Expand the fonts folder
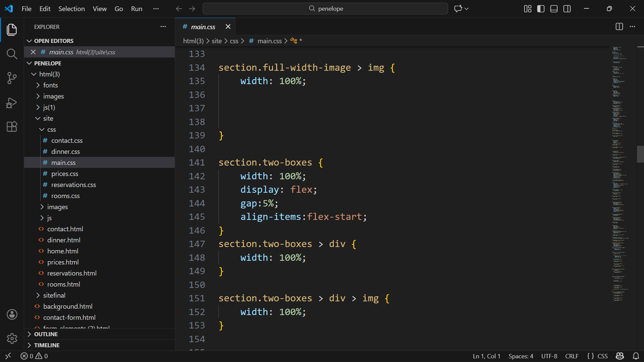This screenshot has width=644, height=362. pos(50,85)
